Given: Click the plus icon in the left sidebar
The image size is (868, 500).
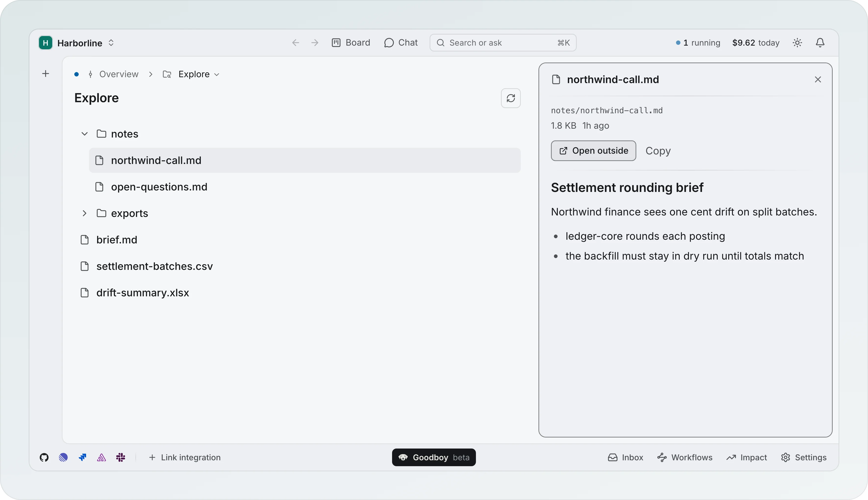Looking at the screenshot, I should point(46,74).
